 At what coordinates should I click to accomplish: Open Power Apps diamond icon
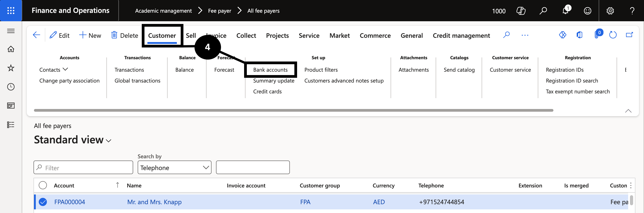[x=562, y=35]
